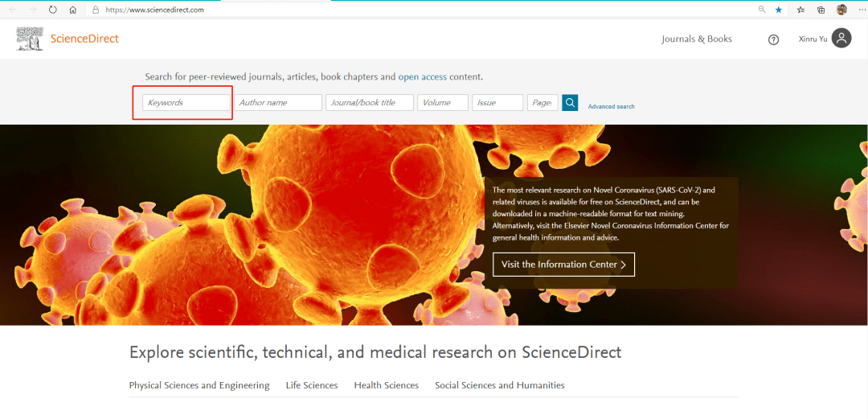
Task: Click Visit the Information Center button
Action: [x=563, y=265]
